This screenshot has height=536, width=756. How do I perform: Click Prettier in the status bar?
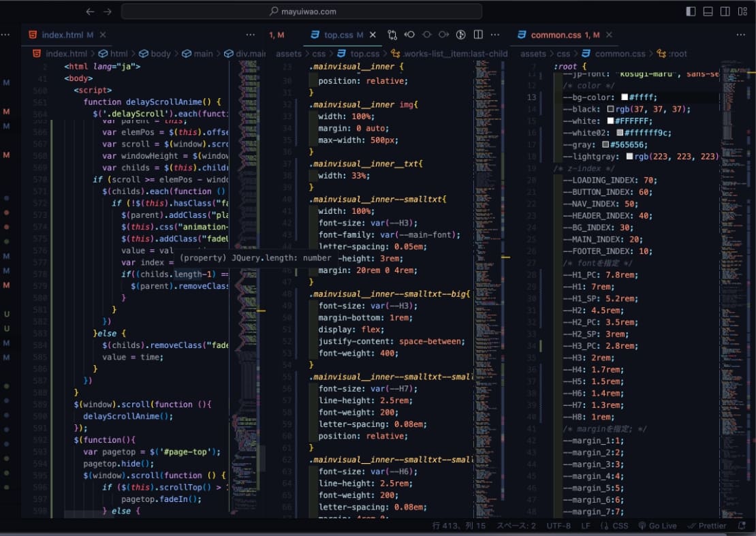[x=707, y=526]
